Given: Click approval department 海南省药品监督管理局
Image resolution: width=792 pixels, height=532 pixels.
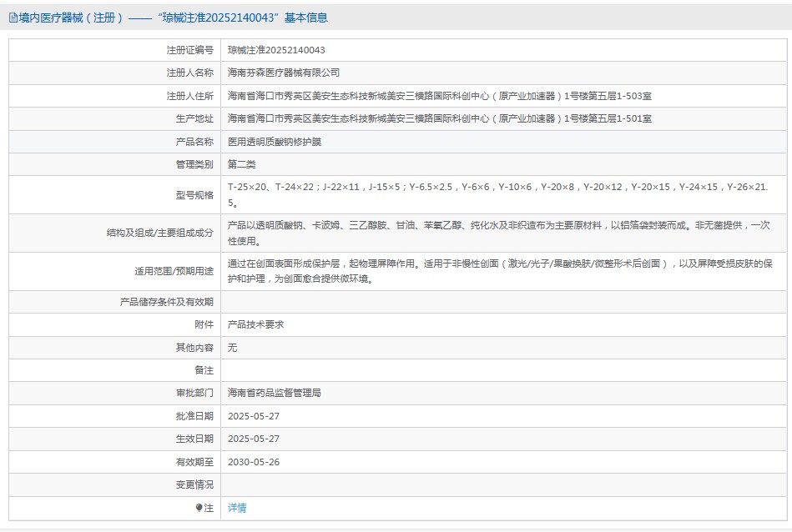Looking at the screenshot, I should 275,393.
